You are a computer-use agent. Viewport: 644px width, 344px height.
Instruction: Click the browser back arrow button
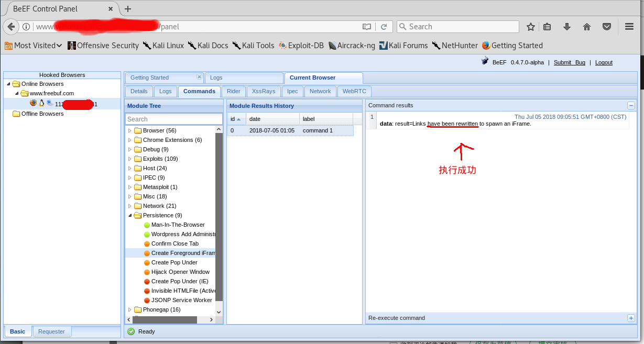11,27
